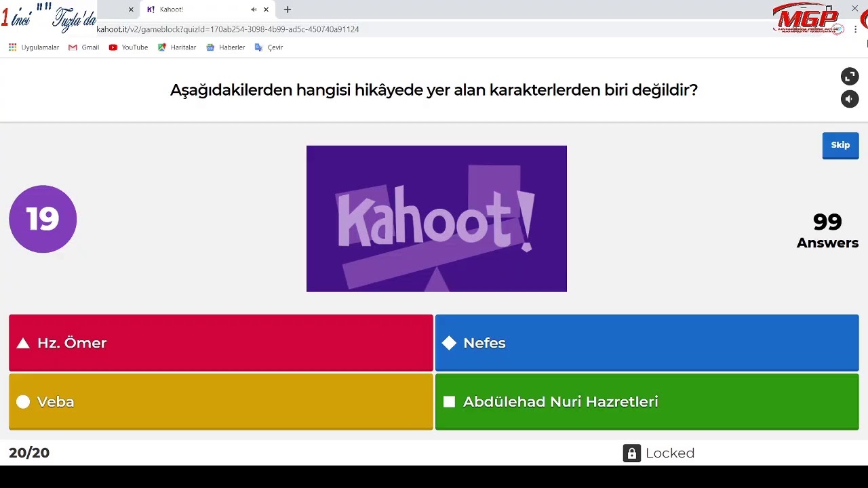Click the kahoot.it address bar URL

pos(228,29)
